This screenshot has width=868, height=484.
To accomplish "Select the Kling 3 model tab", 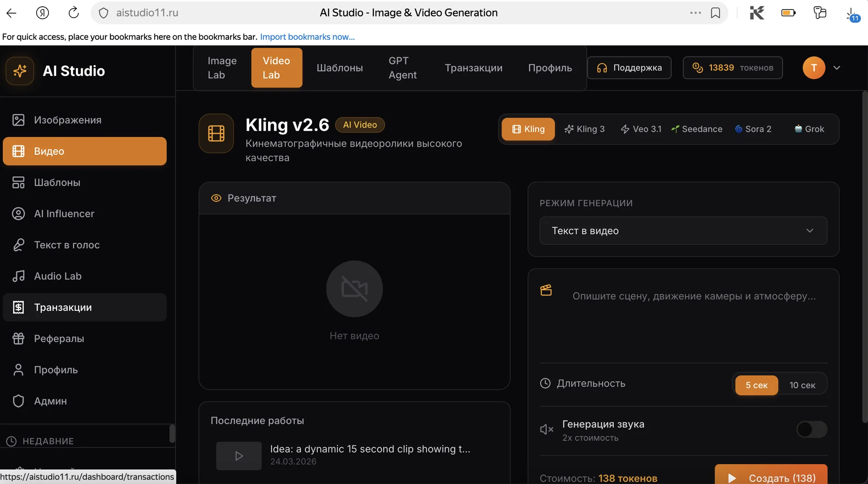I will 585,129.
